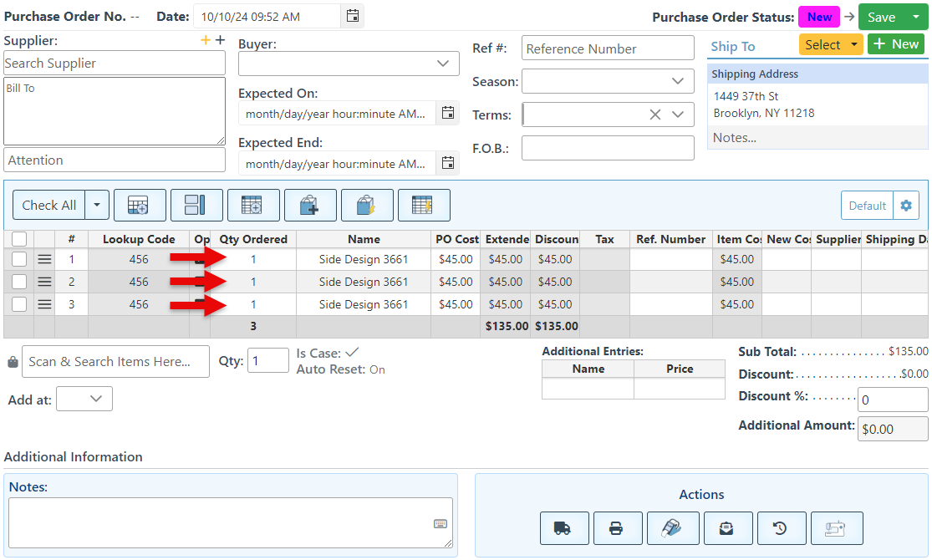Open the history clock action button
Image resolution: width=932 pixels, height=560 pixels.
pos(781,528)
